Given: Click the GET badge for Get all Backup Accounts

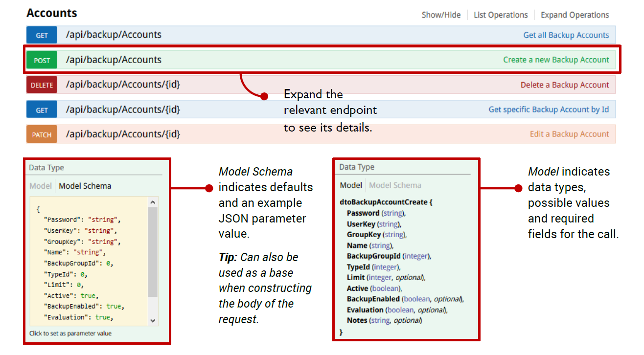Looking at the screenshot, I should tap(42, 35).
